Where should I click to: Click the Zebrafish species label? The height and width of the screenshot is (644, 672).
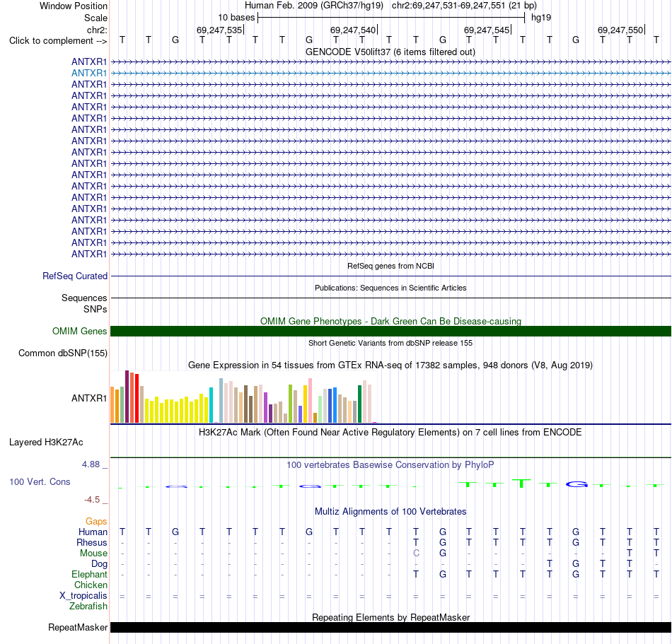click(88, 607)
